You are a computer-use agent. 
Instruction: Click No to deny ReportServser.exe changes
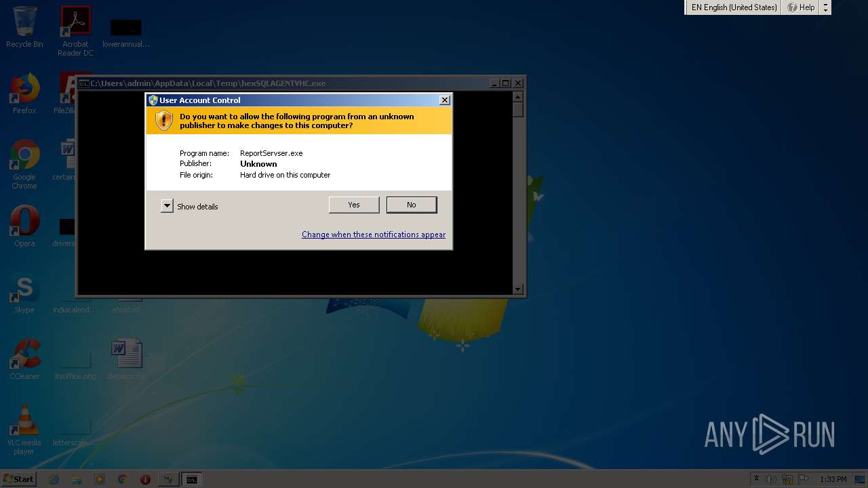click(x=412, y=205)
